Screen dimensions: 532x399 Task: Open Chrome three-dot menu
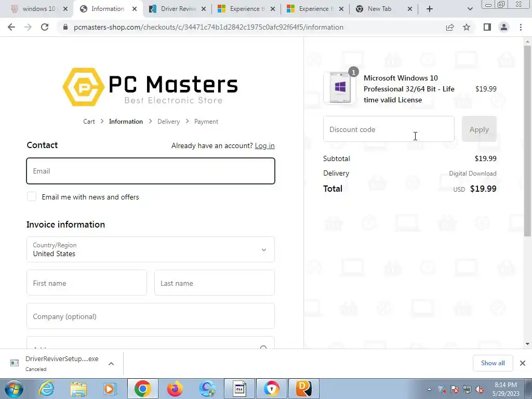[x=521, y=27]
